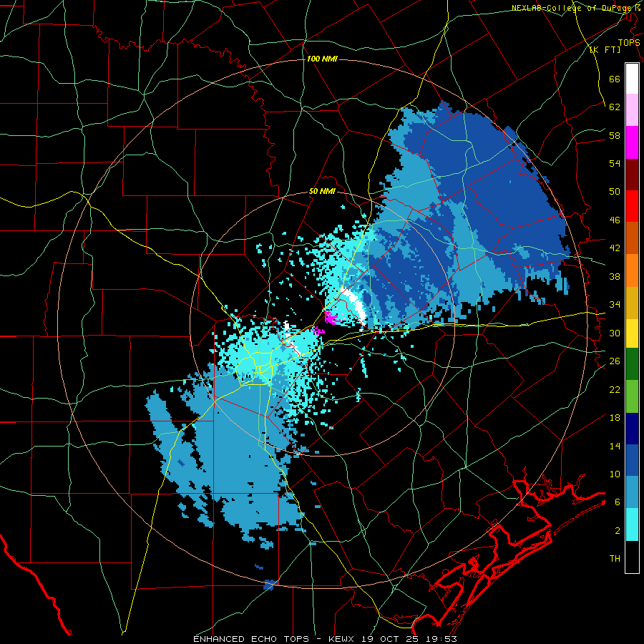Click the 100 NMI range ring label

[x=322, y=59]
